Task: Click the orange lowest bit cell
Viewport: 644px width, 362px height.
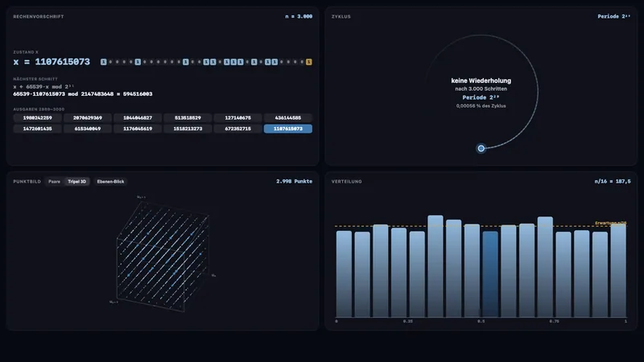Action: coord(309,62)
